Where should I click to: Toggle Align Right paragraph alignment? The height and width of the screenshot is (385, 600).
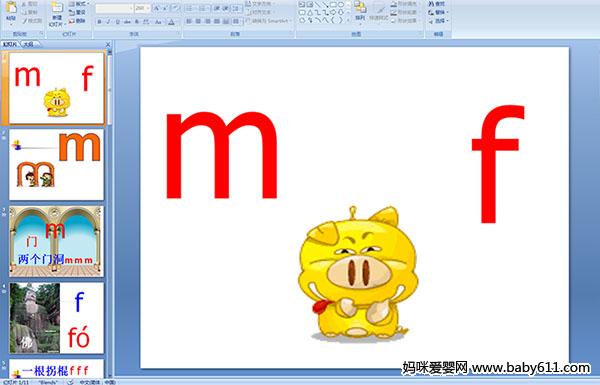pyautogui.click(x=208, y=21)
